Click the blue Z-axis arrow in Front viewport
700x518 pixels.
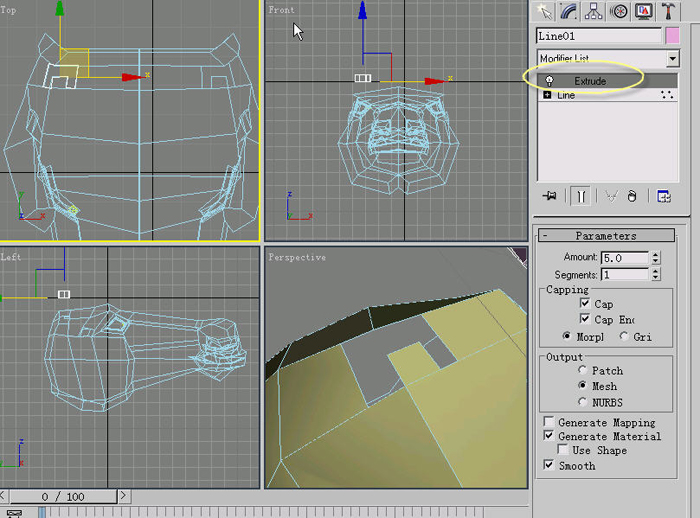click(362, 10)
